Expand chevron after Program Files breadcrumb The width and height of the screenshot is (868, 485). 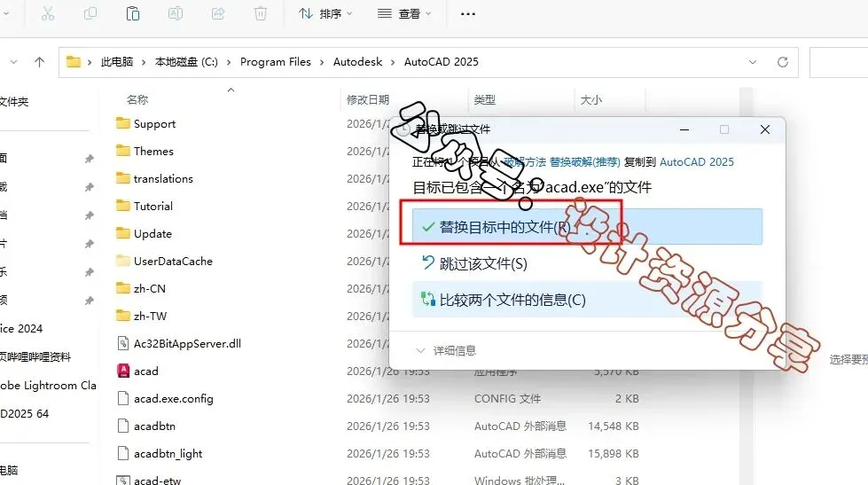pyautogui.click(x=322, y=62)
